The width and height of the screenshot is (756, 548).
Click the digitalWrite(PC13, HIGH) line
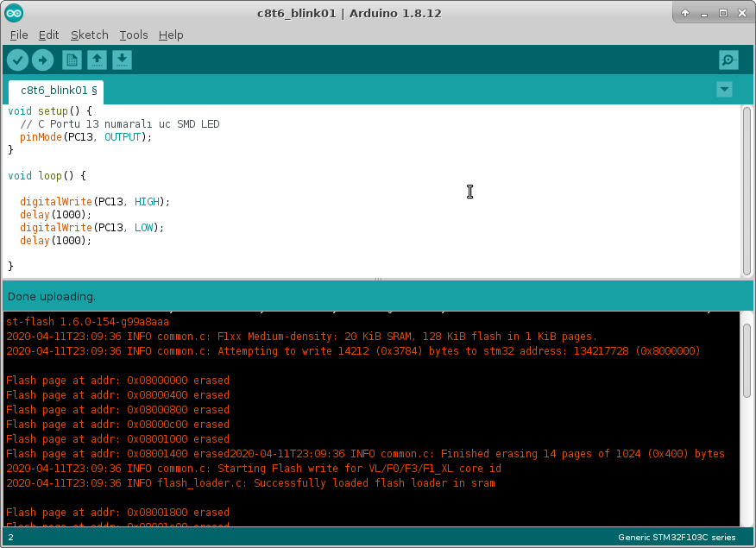coord(95,201)
